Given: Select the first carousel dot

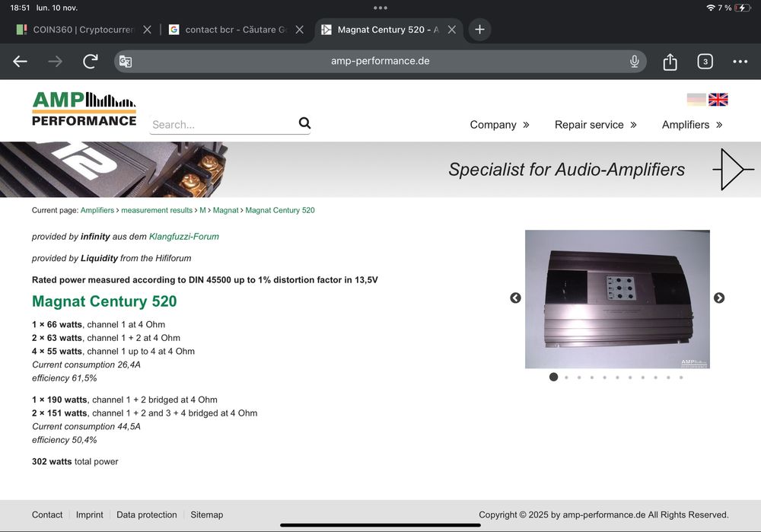Looking at the screenshot, I should (x=553, y=377).
